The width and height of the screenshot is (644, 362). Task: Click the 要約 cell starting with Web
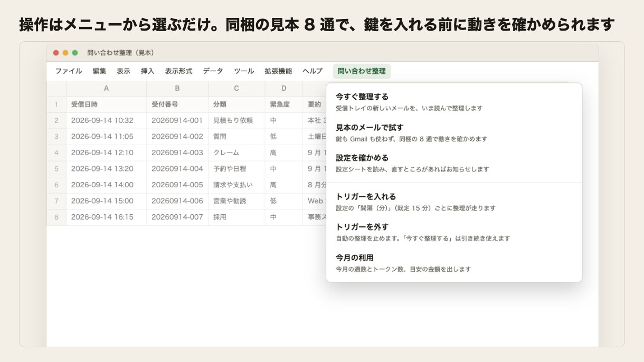[x=315, y=201]
